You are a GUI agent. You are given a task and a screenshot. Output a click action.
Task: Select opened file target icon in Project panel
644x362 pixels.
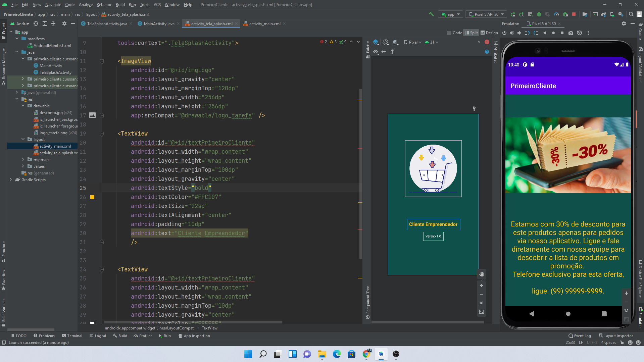click(x=36, y=23)
